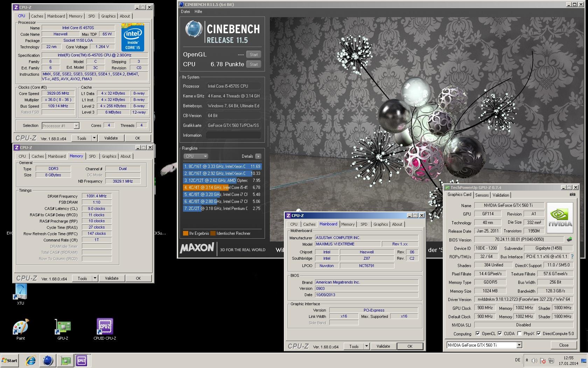Open the Tools dropdown arrow in Mainboard window
Viewport: 588px width, 368px height.
pos(366,346)
